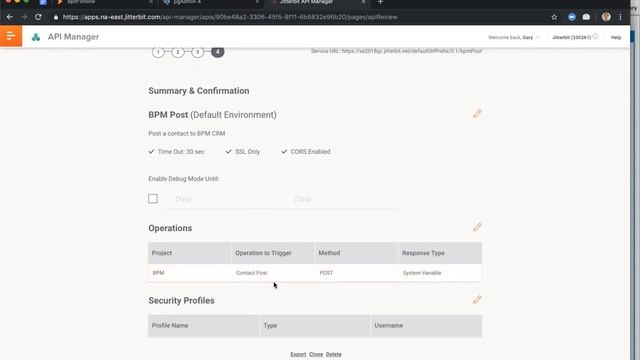Click the Debug Mode Date field
The height and width of the screenshot is (360, 640).
click(221, 199)
